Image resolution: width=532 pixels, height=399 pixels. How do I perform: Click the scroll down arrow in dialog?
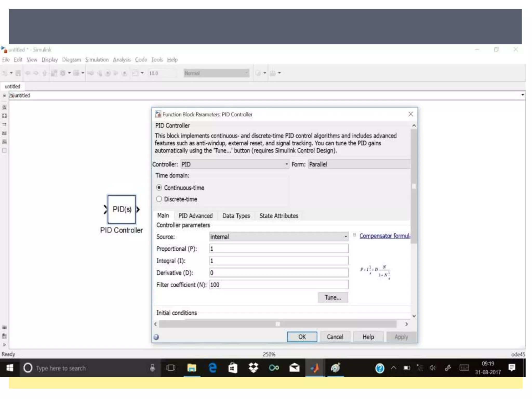tap(414, 316)
